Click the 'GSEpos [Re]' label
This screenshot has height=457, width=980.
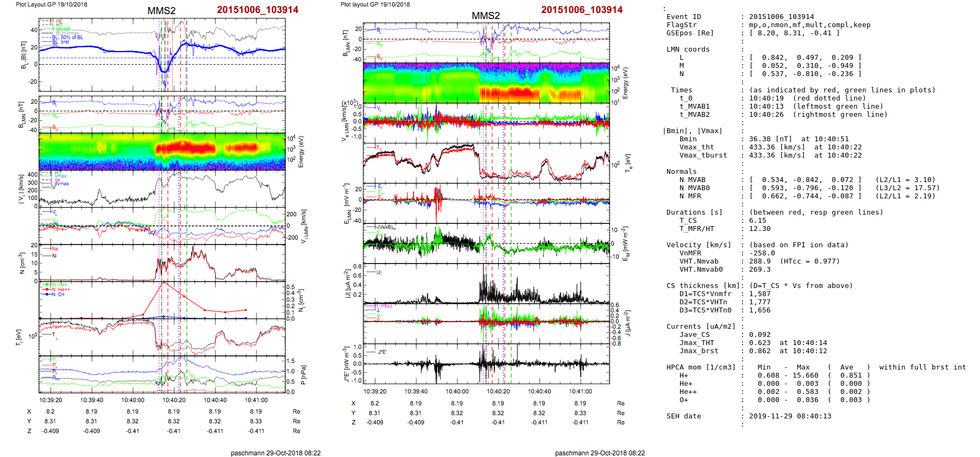690,33
